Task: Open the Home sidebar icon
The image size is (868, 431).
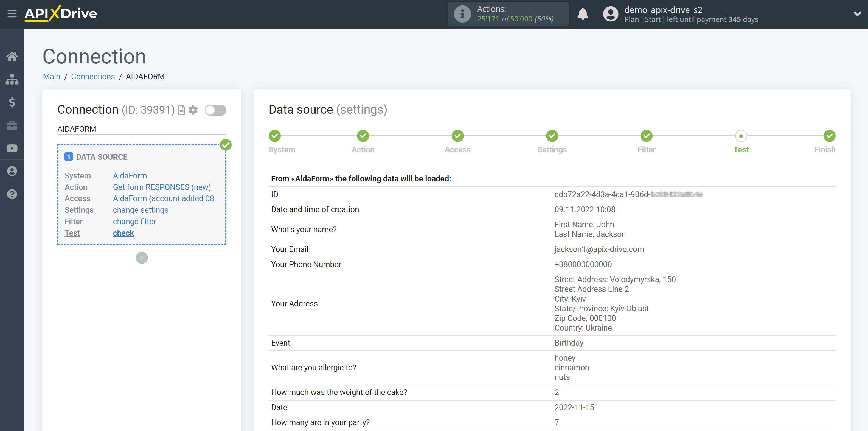Action: click(x=12, y=56)
